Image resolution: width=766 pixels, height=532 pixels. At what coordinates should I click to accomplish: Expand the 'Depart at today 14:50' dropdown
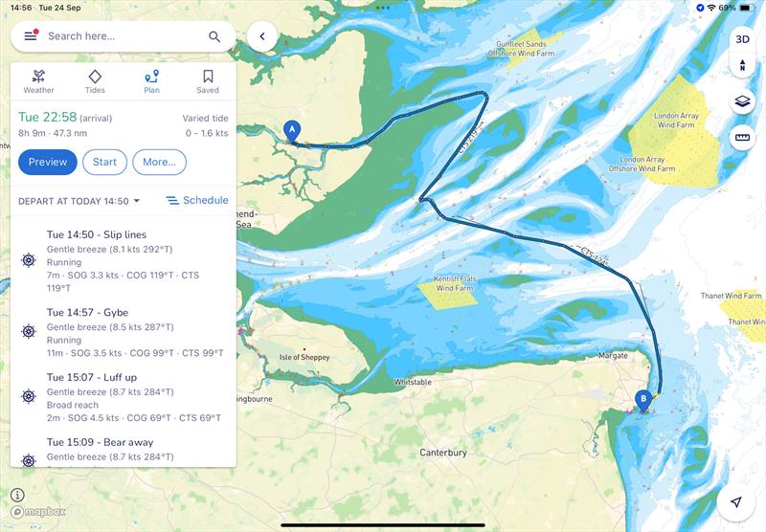79,201
